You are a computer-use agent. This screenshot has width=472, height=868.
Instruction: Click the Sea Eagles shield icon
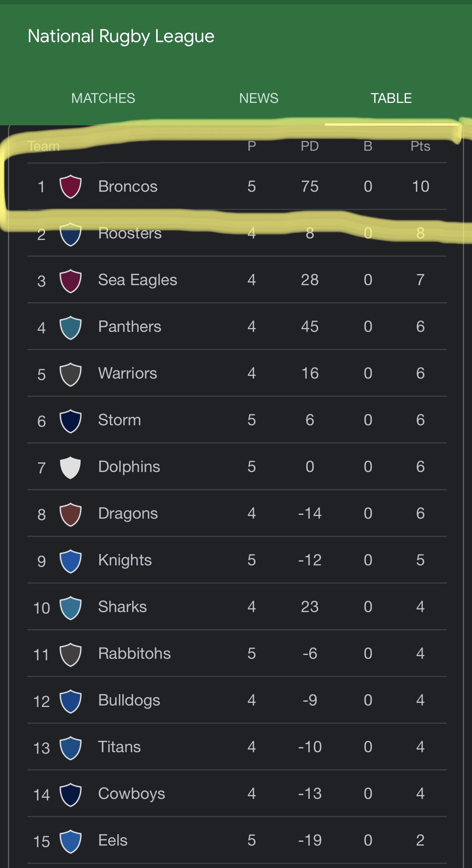tap(70, 281)
